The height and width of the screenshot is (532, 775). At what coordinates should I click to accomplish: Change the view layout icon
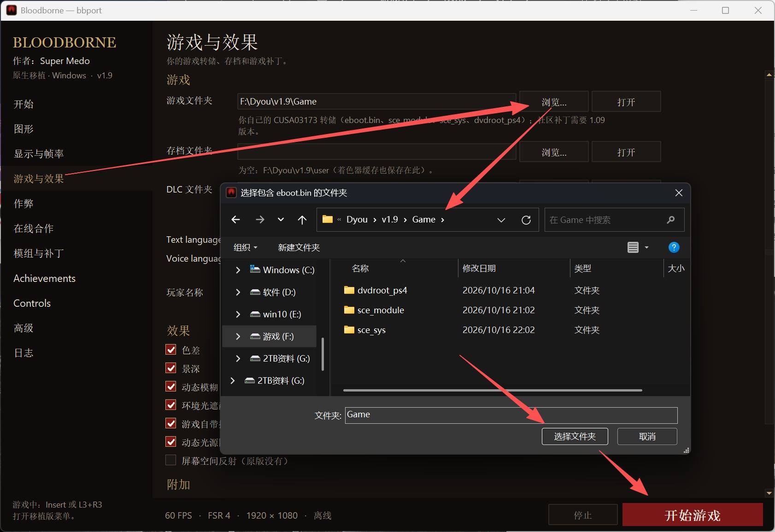coord(633,247)
